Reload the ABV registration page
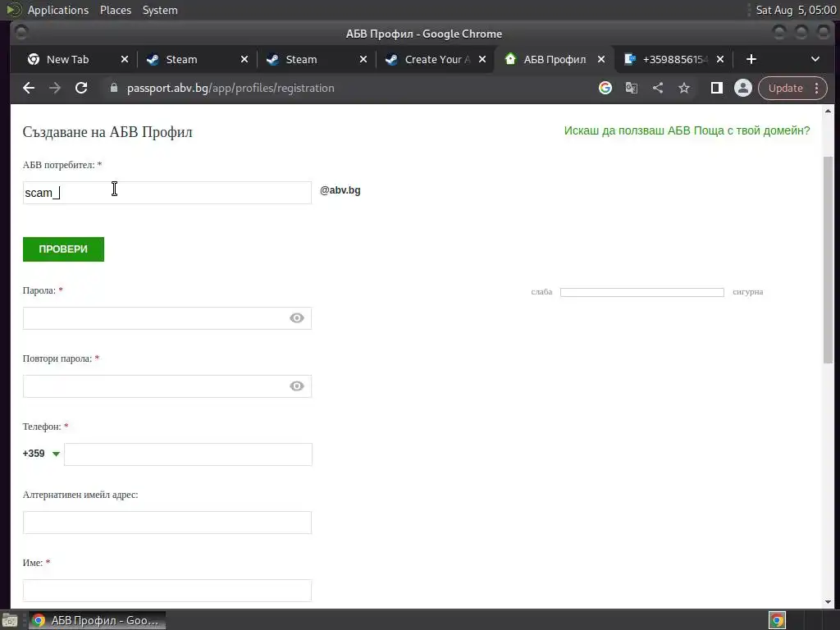Viewport: 840px width, 630px height. coord(81,88)
